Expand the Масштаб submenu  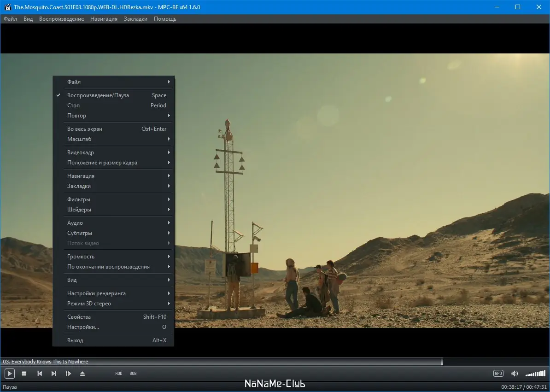coord(113,139)
